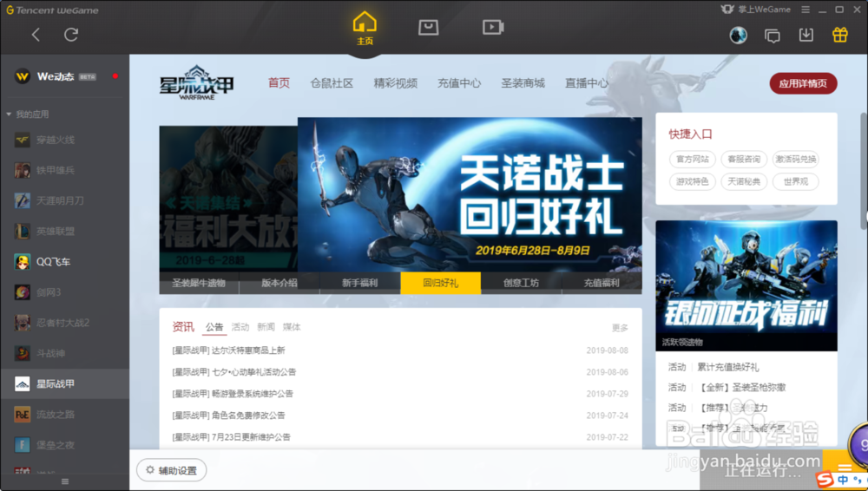Open the 主页 home icon

point(365,29)
